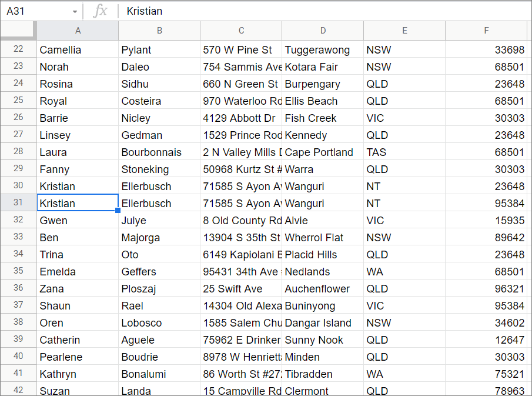532x396 pixels.
Task: Click the fill handle of selected cell A31
Action: [118, 211]
